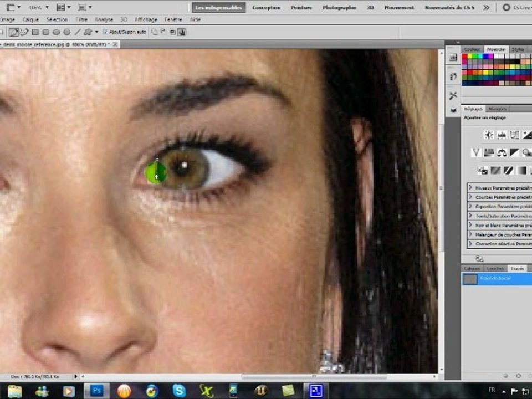Viewport: 532px width, 399px height.
Task: Choose the Rectangle shape tool
Action: point(35,32)
